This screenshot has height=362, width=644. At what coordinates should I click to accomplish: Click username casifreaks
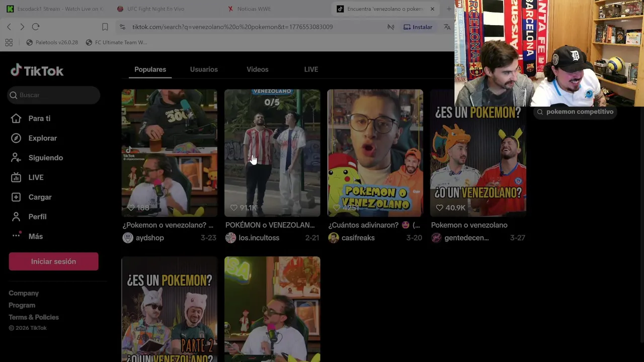pos(358,238)
